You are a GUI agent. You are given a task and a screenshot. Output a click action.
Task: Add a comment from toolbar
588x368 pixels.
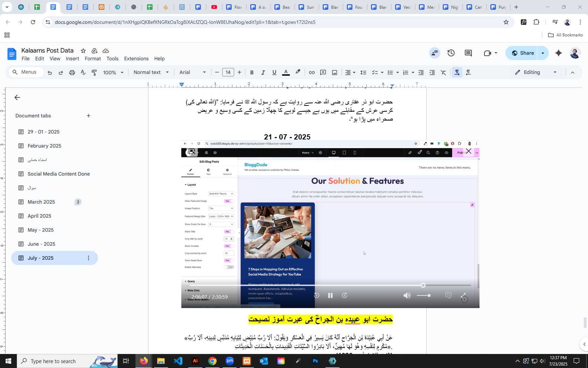pos(323,73)
